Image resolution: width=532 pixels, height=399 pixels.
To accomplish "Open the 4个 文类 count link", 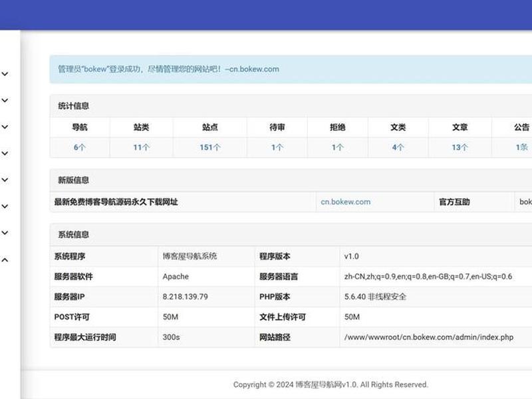I will (x=398, y=147).
